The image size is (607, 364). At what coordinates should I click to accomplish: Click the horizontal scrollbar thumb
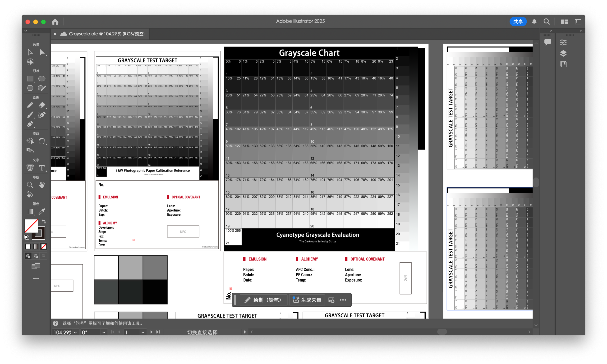pos(442,332)
